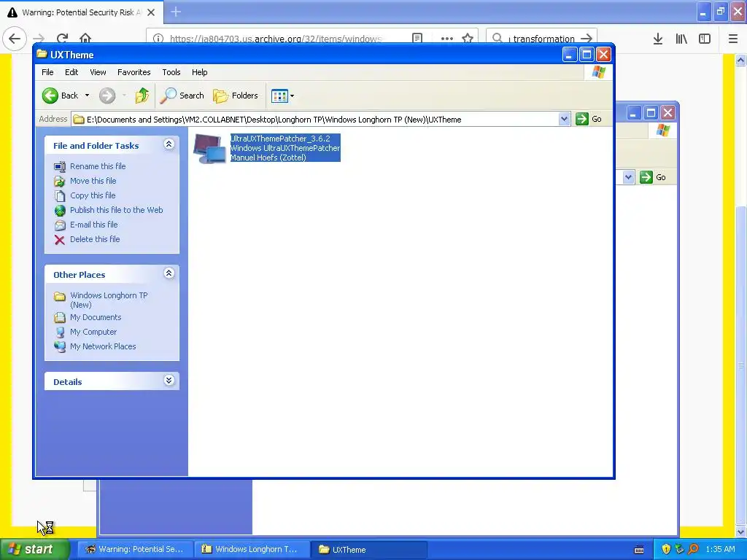Screen dimensions: 747x560
Task: Click the system tray clock 1:35 AM
Action: (720, 550)
